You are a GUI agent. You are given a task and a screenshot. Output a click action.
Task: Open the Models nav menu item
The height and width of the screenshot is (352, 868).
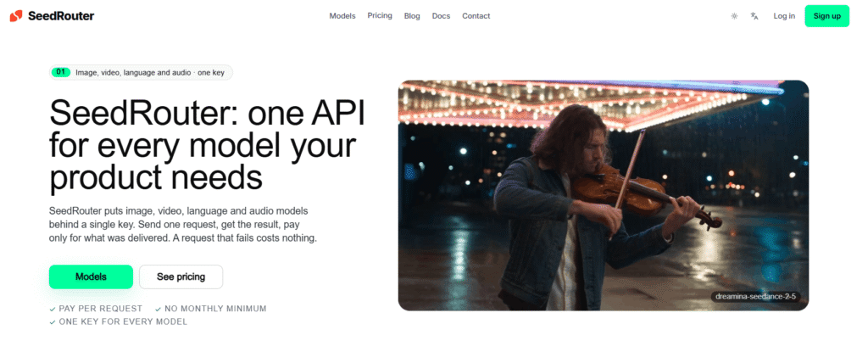[342, 16]
